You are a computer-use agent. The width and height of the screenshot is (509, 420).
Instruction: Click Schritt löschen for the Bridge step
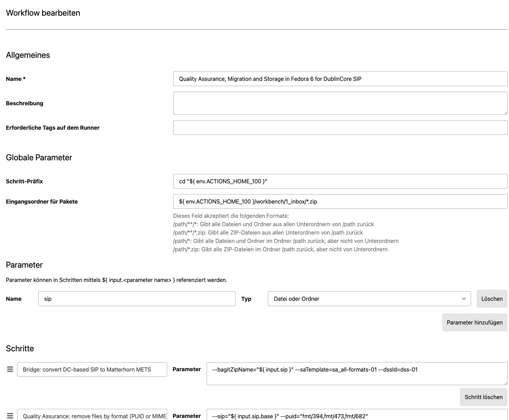tap(484, 397)
